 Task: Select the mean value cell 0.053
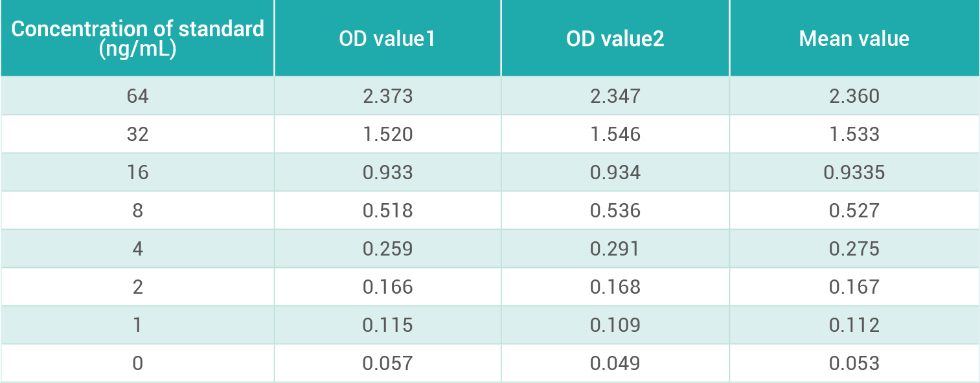coord(854,364)
